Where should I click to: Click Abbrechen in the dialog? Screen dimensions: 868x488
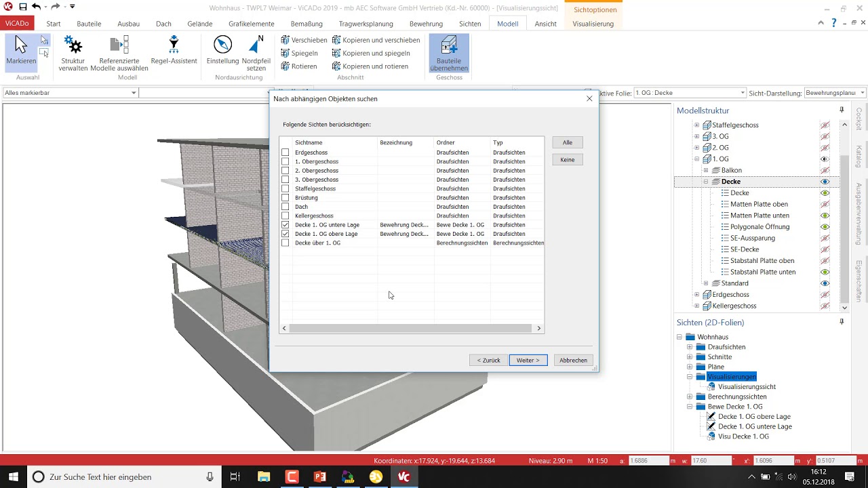pos(574,360)
